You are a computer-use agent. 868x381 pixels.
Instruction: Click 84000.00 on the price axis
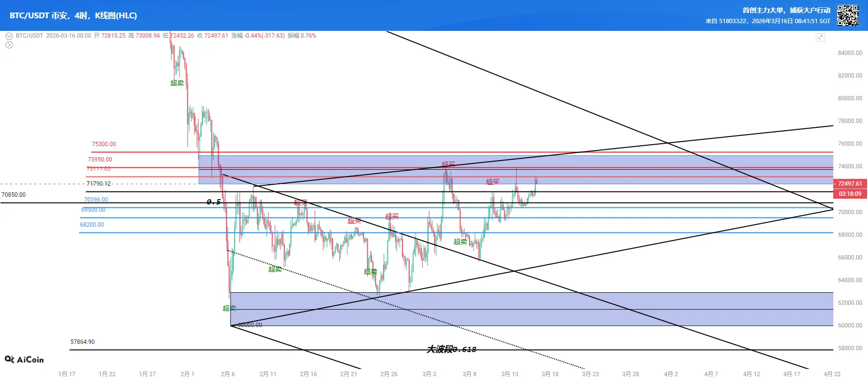click(x=850, y=53)
